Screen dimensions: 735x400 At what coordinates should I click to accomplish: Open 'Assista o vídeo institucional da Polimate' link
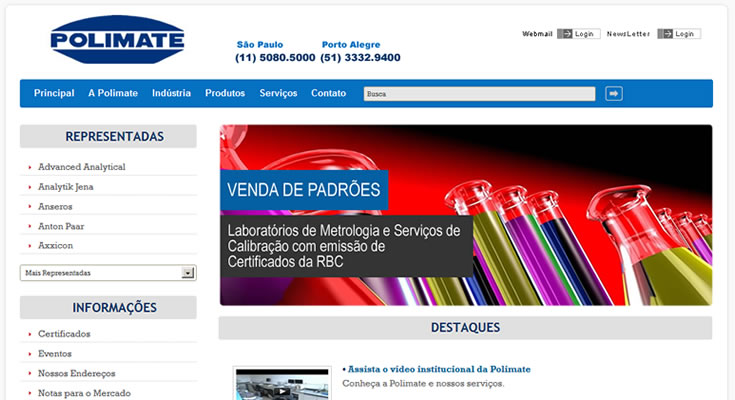[x=439, y=369]
